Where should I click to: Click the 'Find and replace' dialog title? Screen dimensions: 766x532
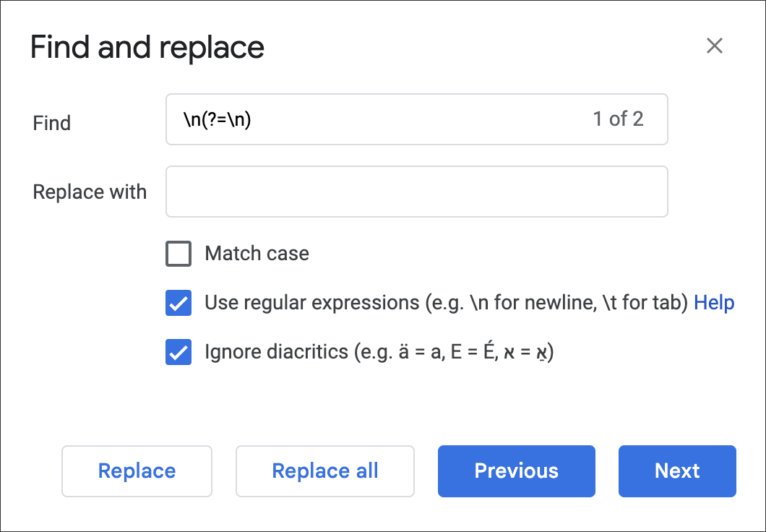(147, 48)
